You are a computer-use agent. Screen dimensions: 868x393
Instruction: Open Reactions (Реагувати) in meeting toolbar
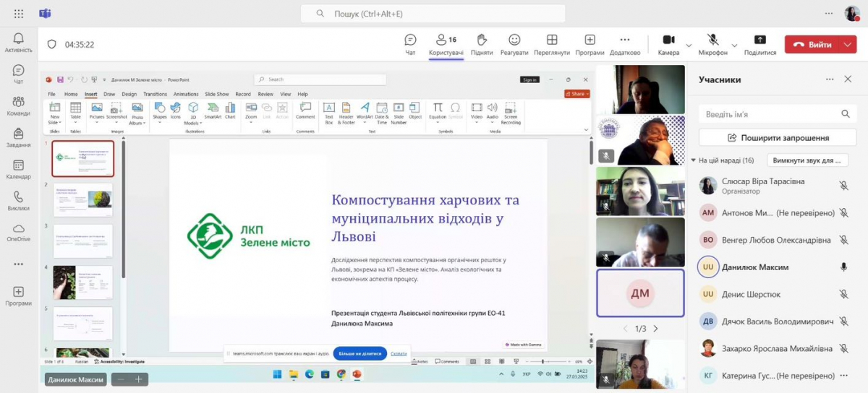(x=514, y=44)
